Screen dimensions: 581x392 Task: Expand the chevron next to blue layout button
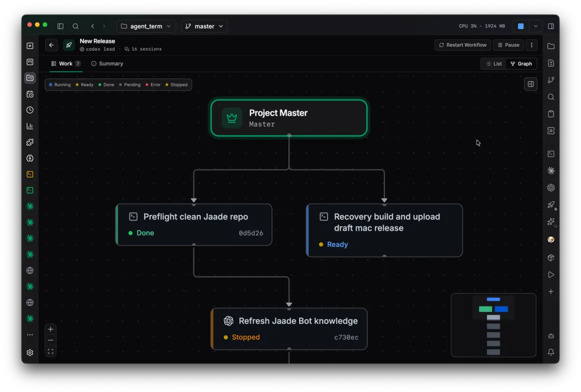coord(535,26)
